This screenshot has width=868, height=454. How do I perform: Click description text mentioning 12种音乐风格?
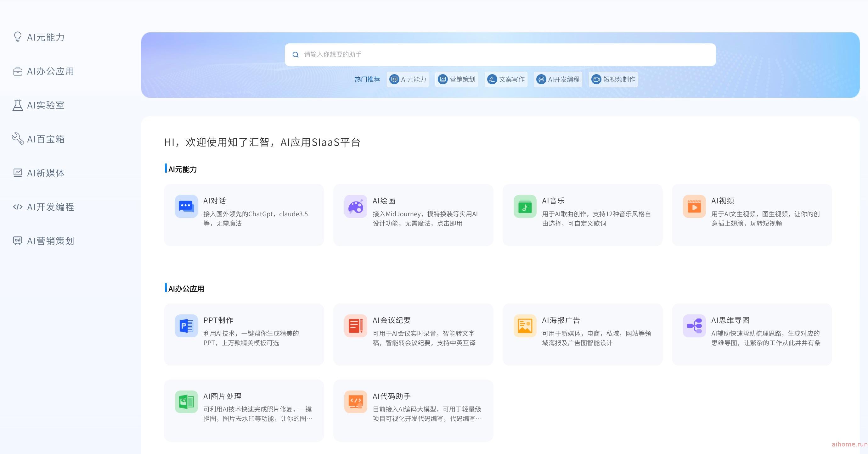point(596,219)
